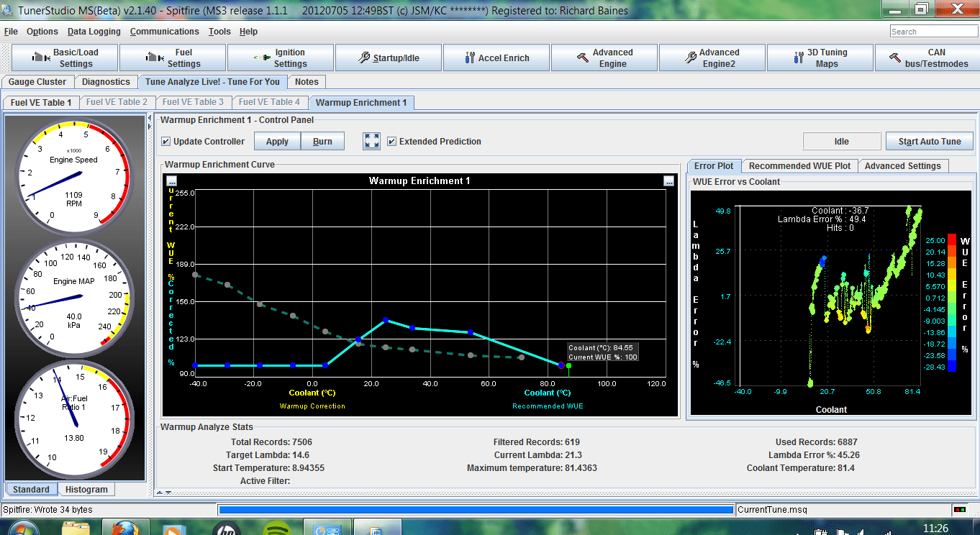Click the Apply button
980x535 pixels.
(277, 141)
